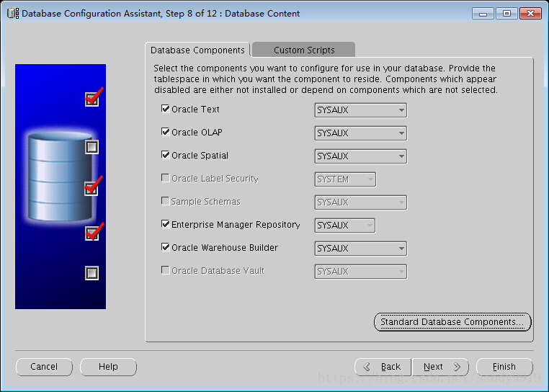Click the back arrow icon on Back button
549x392 pixels.
[x=367, y=367]
